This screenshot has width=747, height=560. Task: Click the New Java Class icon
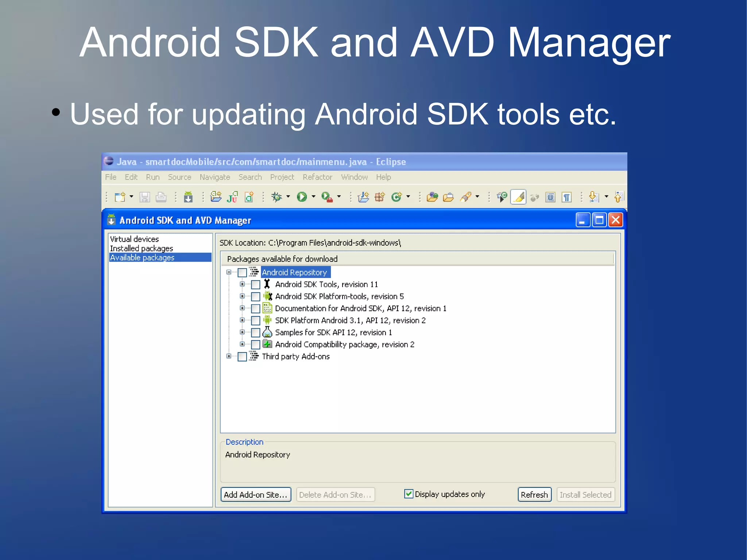(x=396, y=197)
